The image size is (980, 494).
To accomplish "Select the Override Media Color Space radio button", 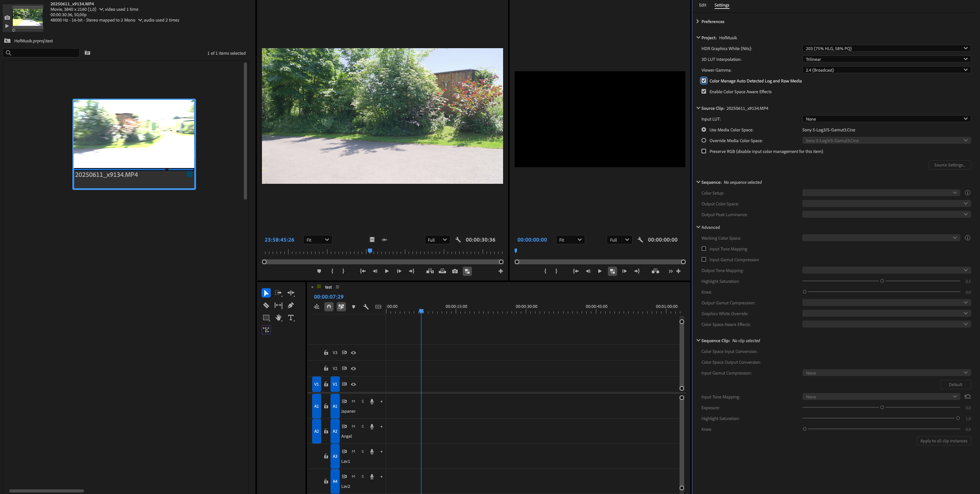I will coord(704,140).
